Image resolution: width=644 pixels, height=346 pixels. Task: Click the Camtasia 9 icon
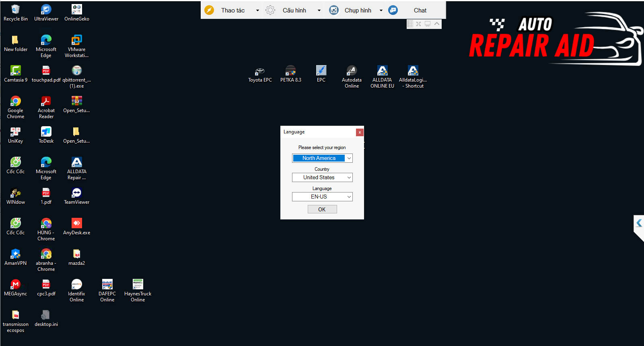[16, 74]
